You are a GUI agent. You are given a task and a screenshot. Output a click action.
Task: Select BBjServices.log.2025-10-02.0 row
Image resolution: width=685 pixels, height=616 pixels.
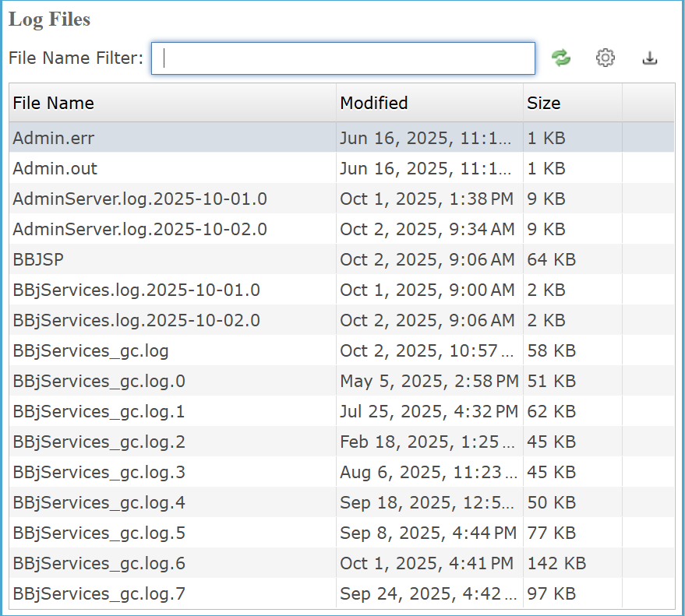(x=136, y=320)
